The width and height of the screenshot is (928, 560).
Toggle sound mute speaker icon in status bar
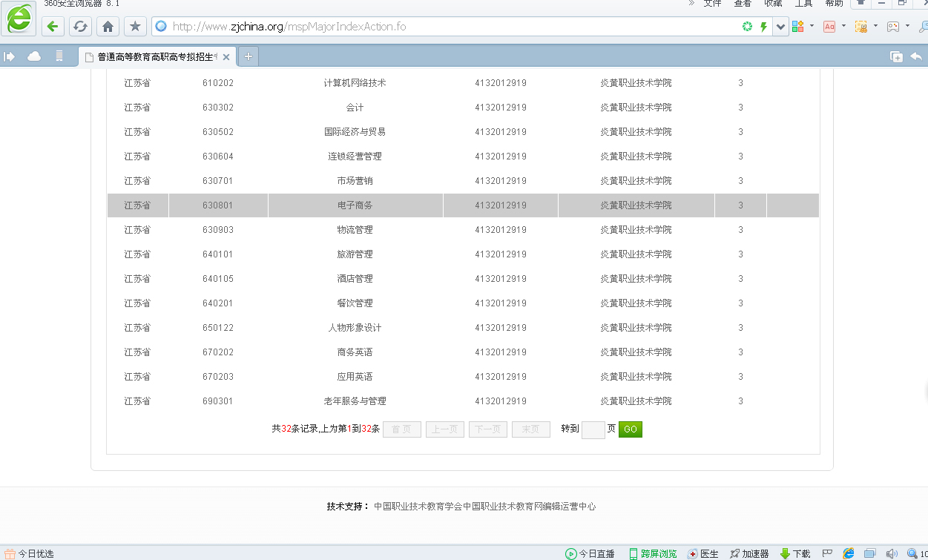pos(892,553)
